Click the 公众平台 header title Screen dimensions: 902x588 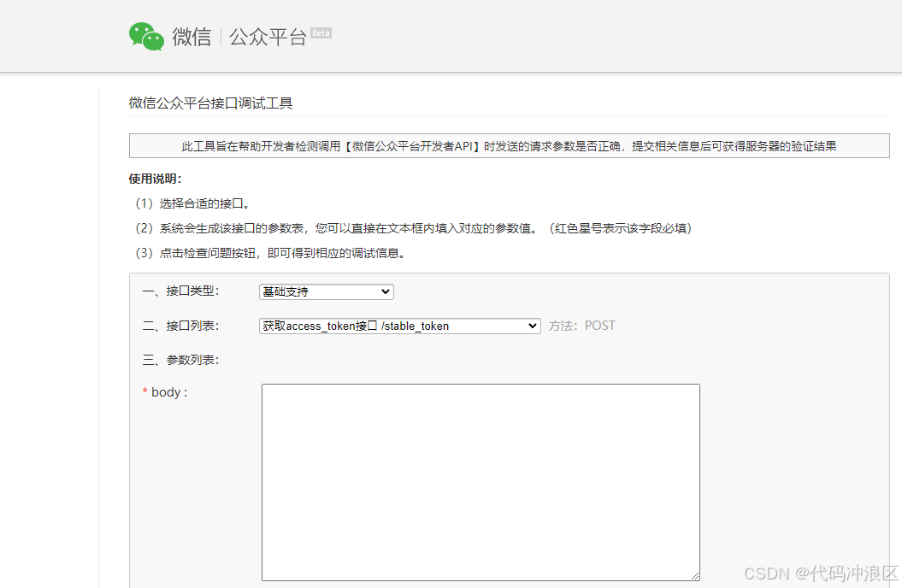point(268,38)
